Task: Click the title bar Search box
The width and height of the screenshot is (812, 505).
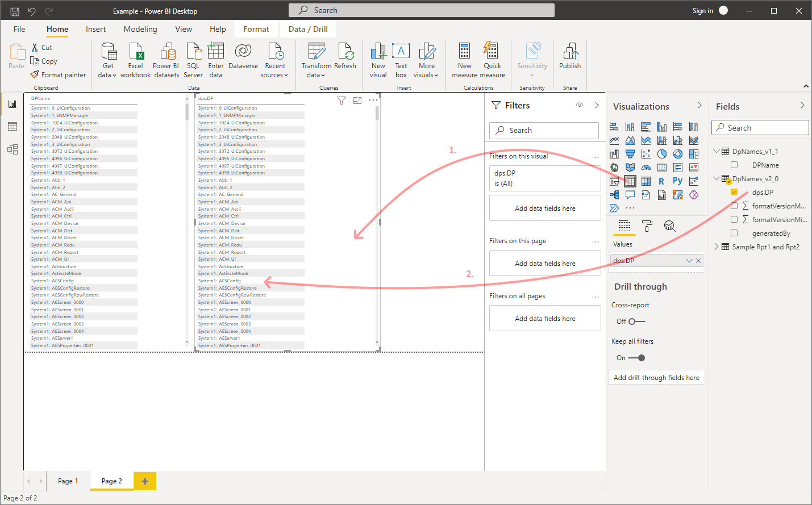Action: (x=421, y=10)
